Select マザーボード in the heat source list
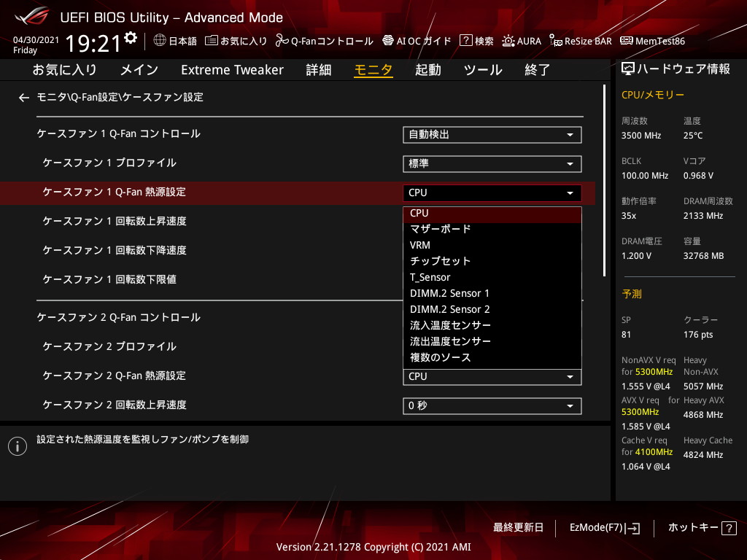 [x=492, y=229]
